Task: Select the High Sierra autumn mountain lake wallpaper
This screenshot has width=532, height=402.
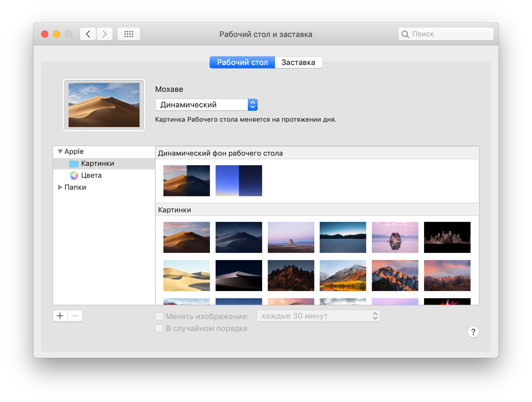Action: pos(343,276)
